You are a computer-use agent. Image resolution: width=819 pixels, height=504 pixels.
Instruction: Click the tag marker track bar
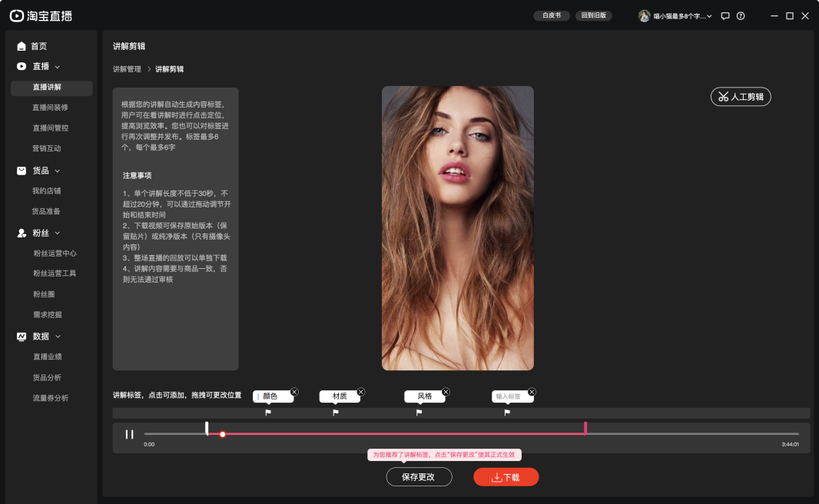[x=461, y=413]
